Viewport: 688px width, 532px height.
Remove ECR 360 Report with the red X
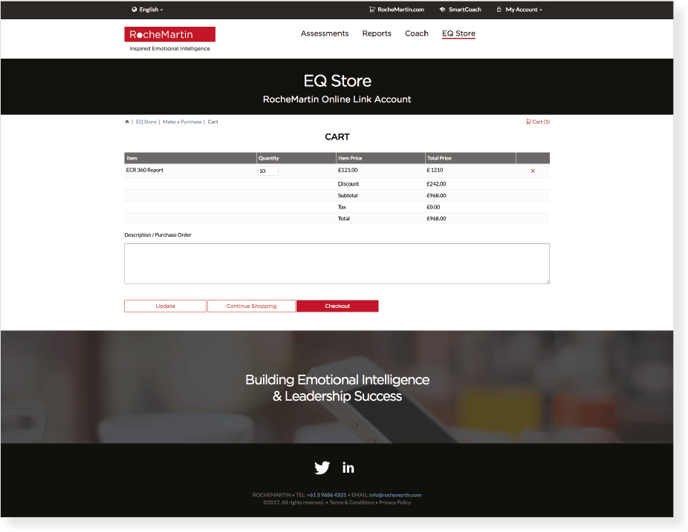click(x=533, y=171)
